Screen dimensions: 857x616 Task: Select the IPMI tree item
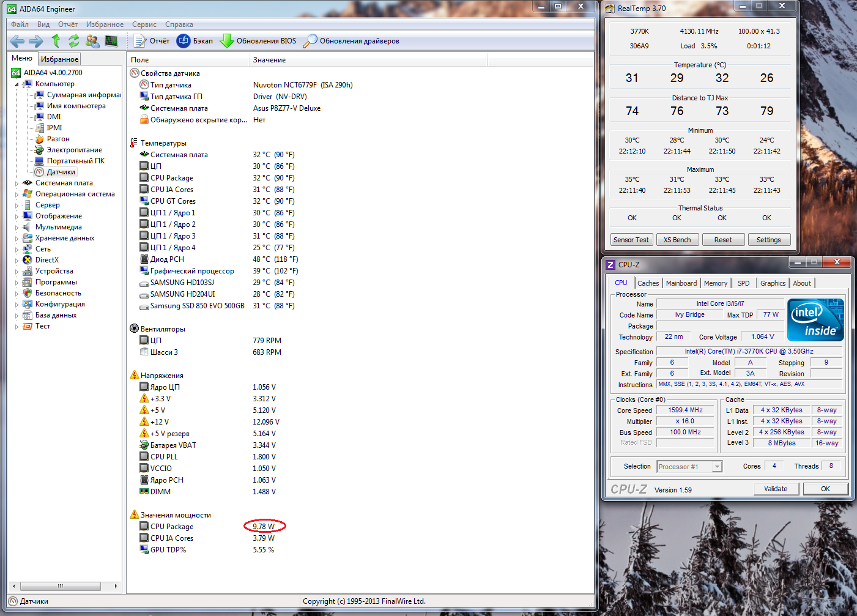(x=49, y=128)
